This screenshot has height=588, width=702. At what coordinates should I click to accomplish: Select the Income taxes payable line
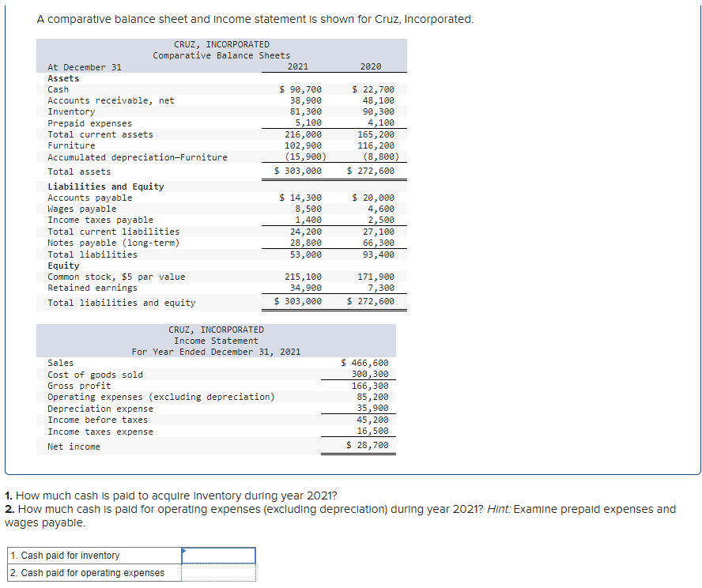coord(97,219)
